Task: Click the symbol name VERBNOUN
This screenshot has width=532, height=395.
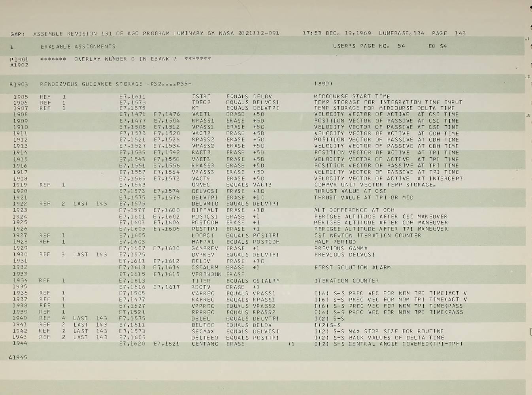Action: [207, 274]
